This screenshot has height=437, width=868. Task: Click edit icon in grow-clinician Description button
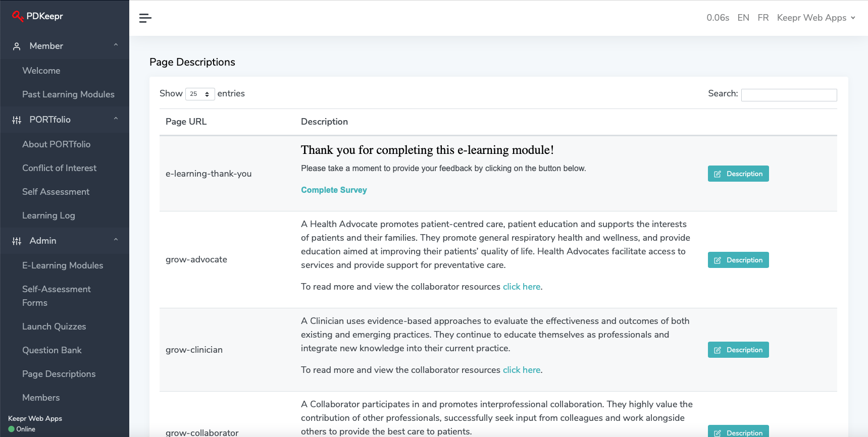point(718,350)
